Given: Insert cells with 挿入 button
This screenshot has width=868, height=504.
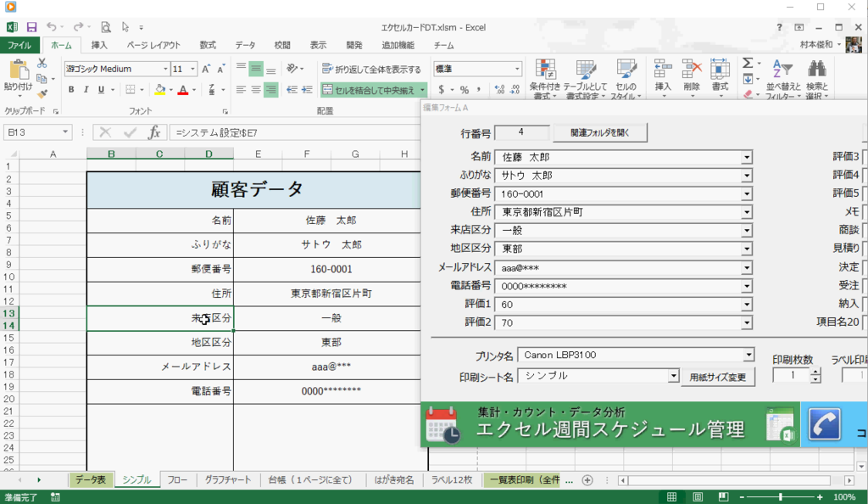Looking at the screenshot, I should pyautogui.click(x=663, y=79).
